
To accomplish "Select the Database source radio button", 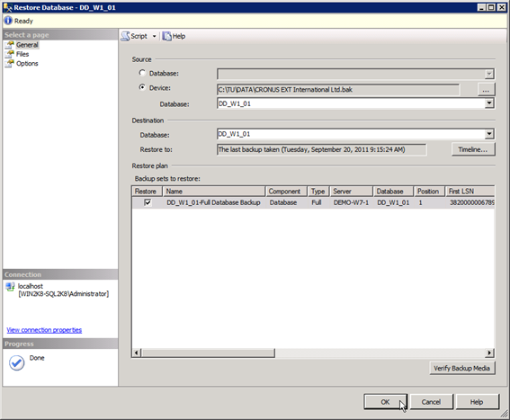I will click(142, 73).
